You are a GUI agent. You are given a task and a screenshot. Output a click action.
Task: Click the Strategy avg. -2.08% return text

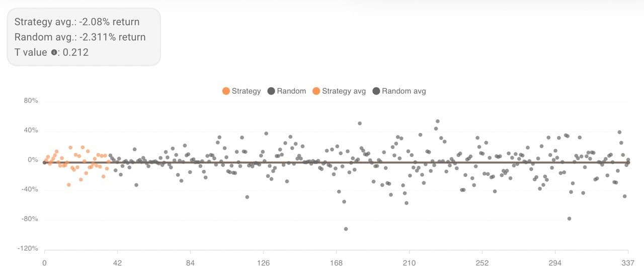(77, 22)
